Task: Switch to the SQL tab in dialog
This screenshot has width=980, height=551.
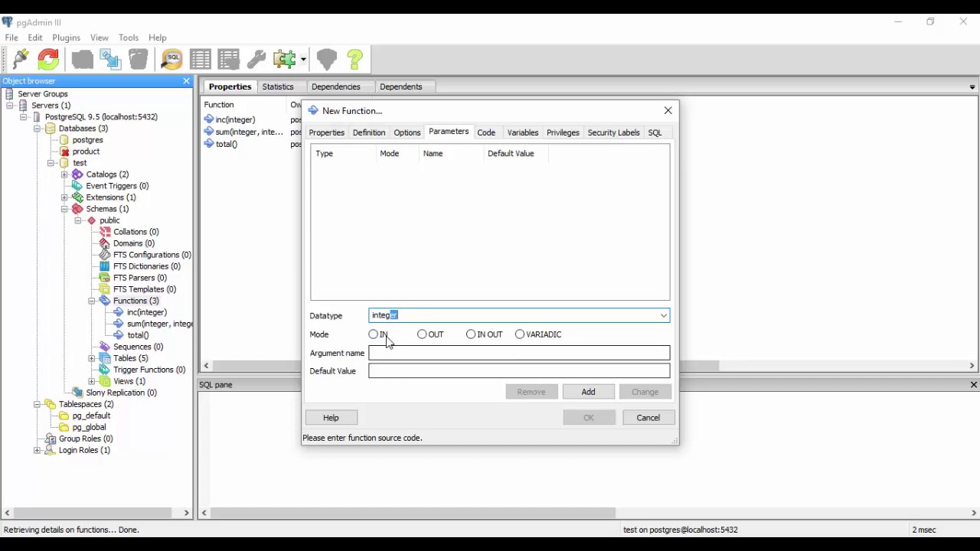Action: pyautogui.click(x=655, y=133)
